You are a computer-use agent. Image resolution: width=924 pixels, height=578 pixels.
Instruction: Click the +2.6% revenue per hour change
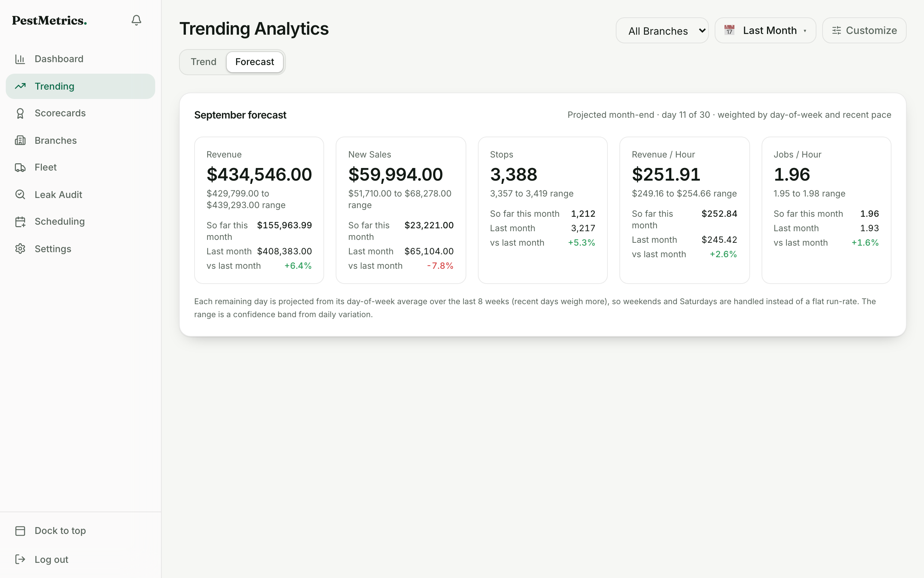pyautogui.click(x=723, y=254)
